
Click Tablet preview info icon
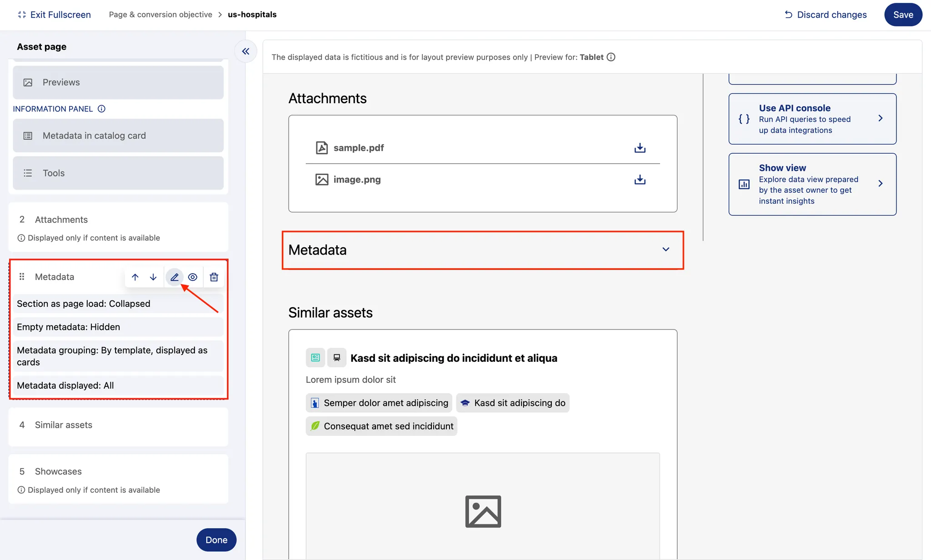tap(611, 57)
